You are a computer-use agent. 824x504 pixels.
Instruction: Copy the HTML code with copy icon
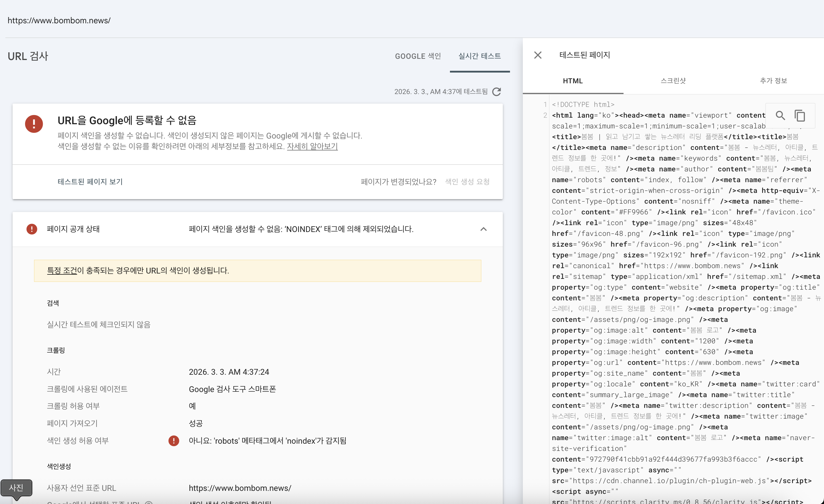[x=800, y=116]
